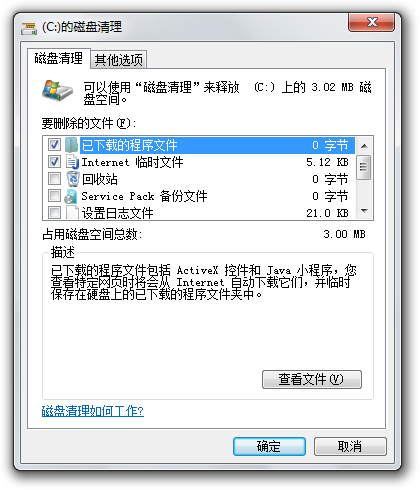Viewport: 420px width, 490px height.
Task: Click the file list scrollbar thumb
Action: point(364,167)
